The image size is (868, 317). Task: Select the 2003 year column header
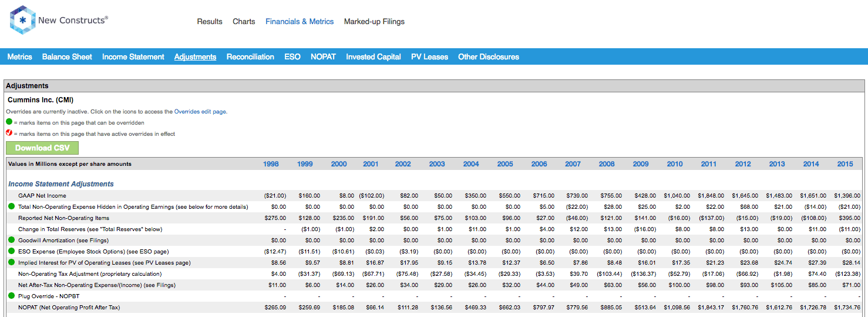click(x=437, y=164)
